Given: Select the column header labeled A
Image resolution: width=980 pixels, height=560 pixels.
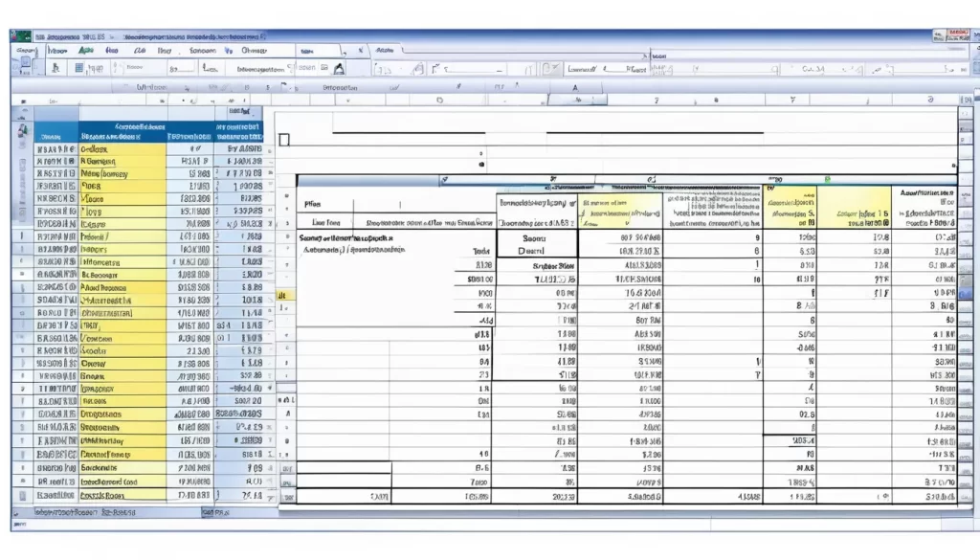Looking at the screenshot, I should [575, 88].
